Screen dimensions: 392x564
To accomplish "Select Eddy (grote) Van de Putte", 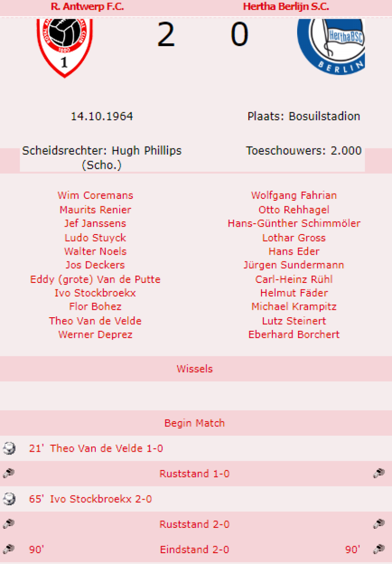I will pyautogui.click(x=95, y=279).
